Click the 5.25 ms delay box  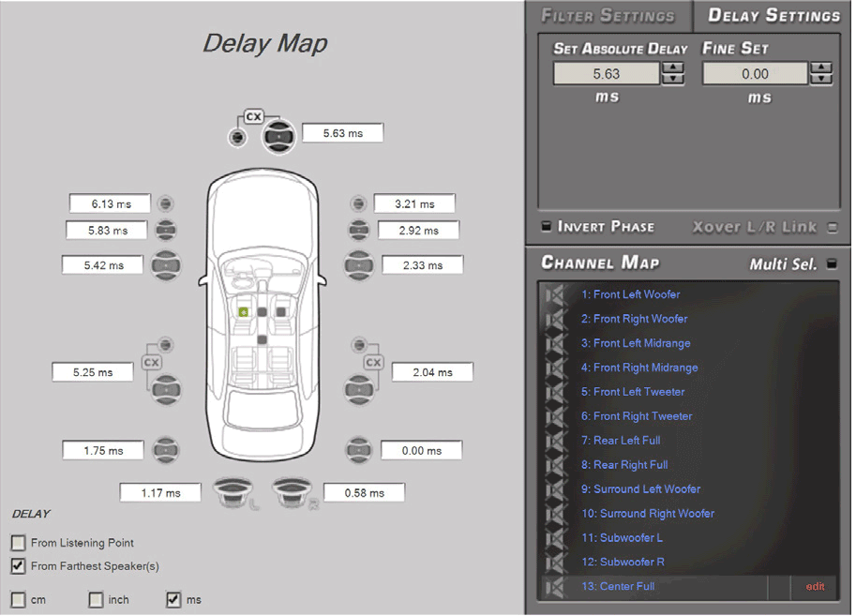click(93, 372)
